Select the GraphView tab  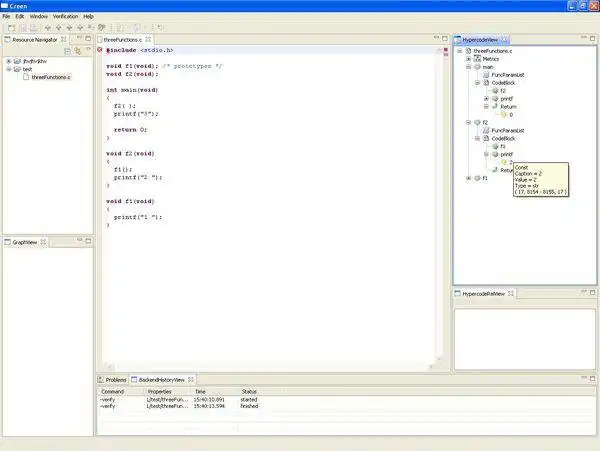click(x=24, y=243)
